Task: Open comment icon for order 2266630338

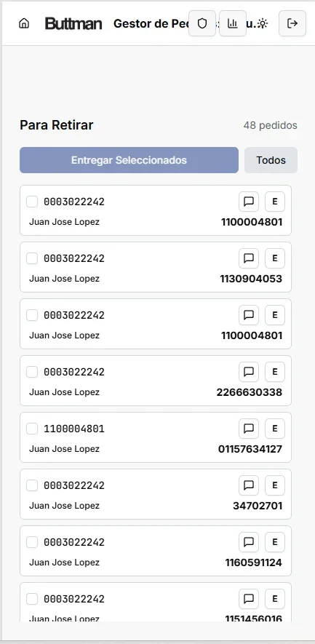Action: pos(249,371)
